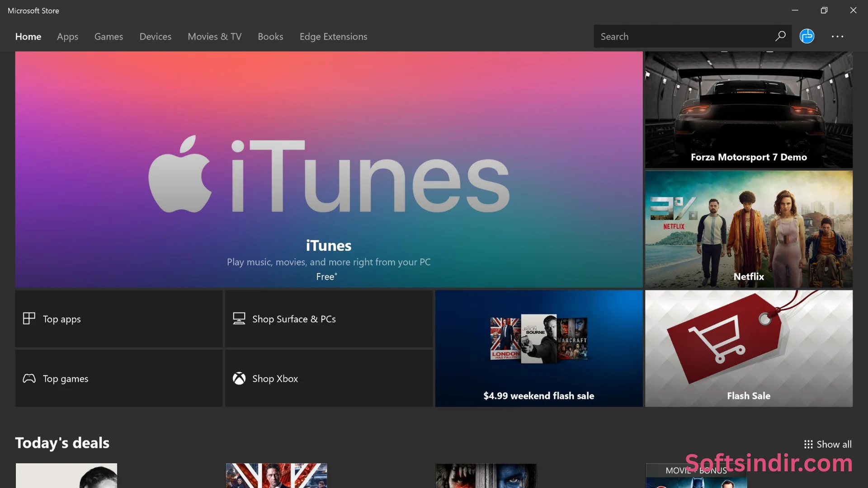Open the Netflix promo tile

(749, 229)
